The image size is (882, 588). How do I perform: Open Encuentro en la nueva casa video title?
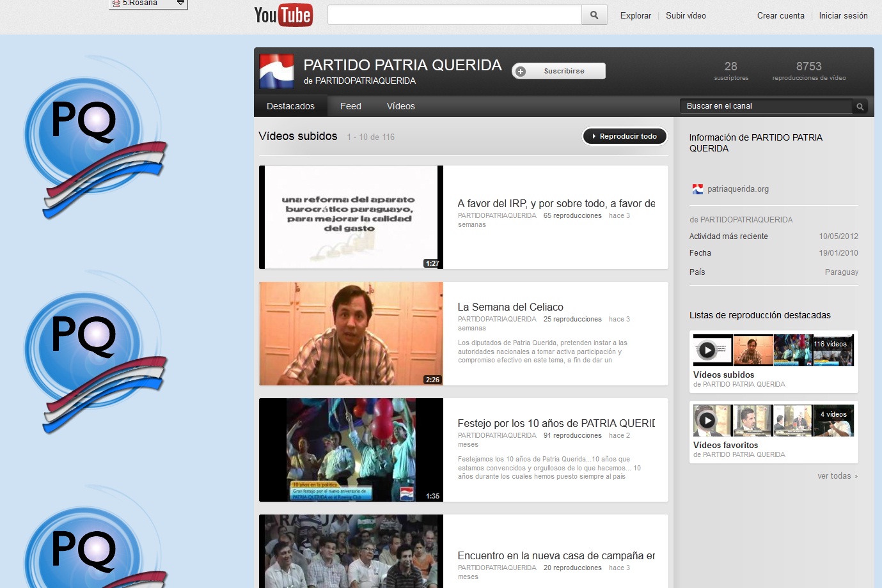pos(556,555)
